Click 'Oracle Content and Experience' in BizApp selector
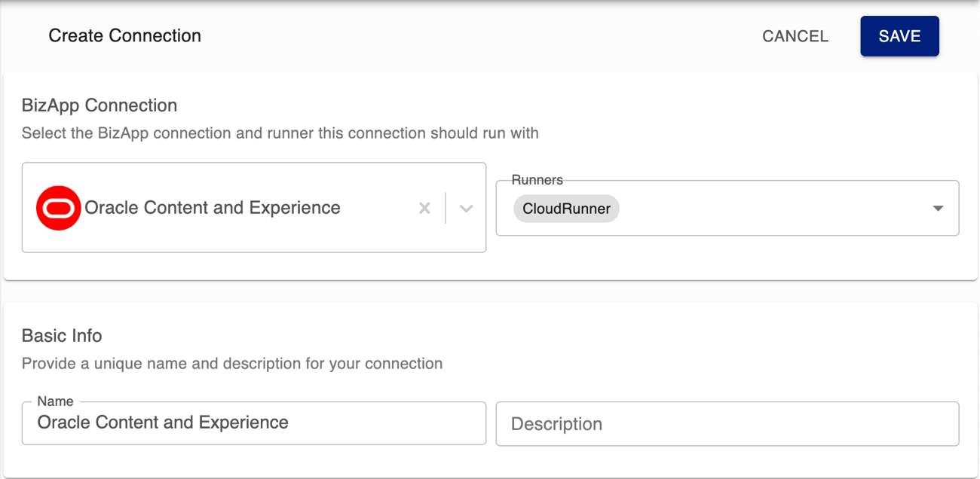This screenshot has height=479, width=980. click(x=213, y=208)
